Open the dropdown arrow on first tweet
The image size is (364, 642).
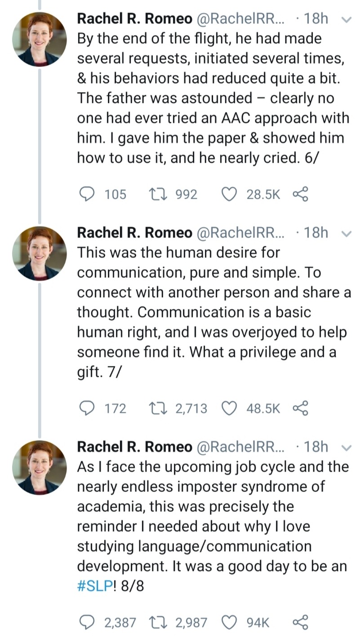click(346, 19)
